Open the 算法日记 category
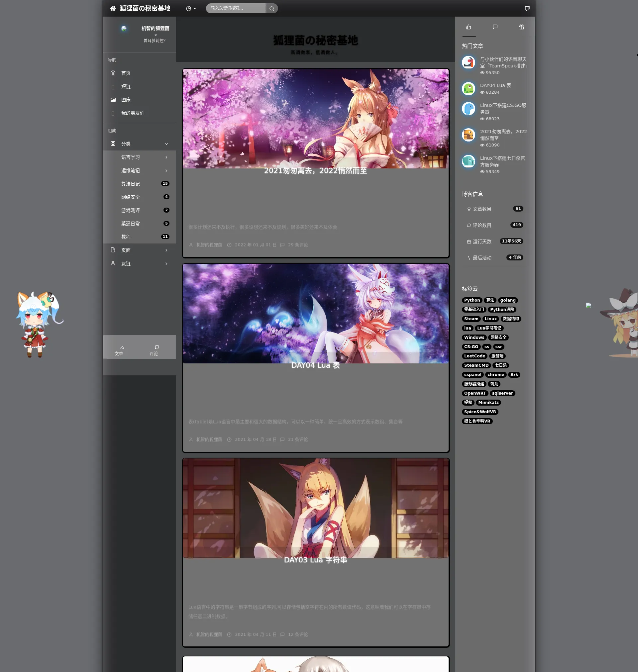Image resolution: width=638 pixels, height=672 pixels. (x=140, y=184)
